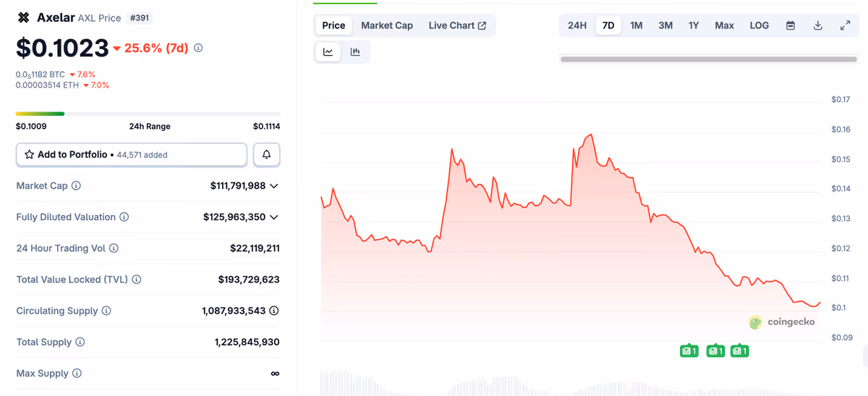
Task: Select the 3M time range
Action: (x=665, y=25)
